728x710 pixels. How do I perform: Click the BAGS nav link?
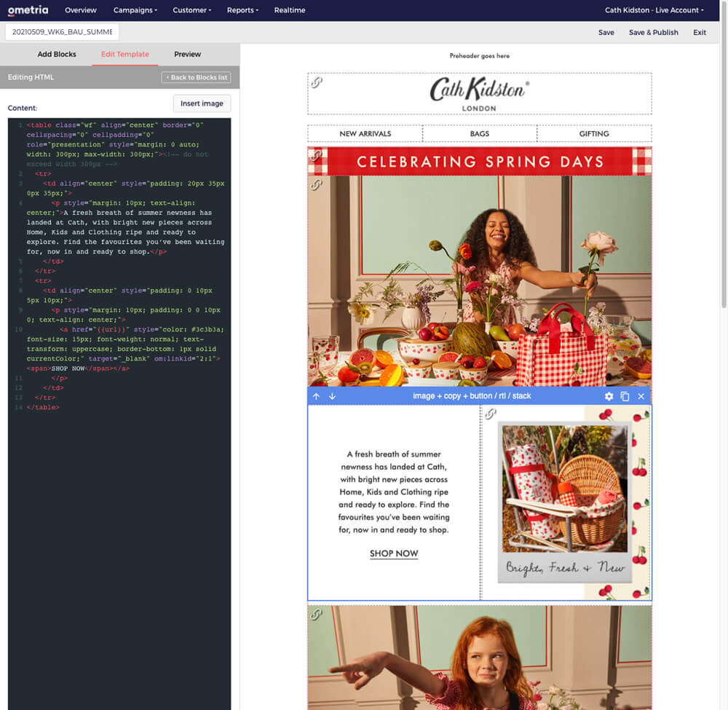[x=480, y=134]
